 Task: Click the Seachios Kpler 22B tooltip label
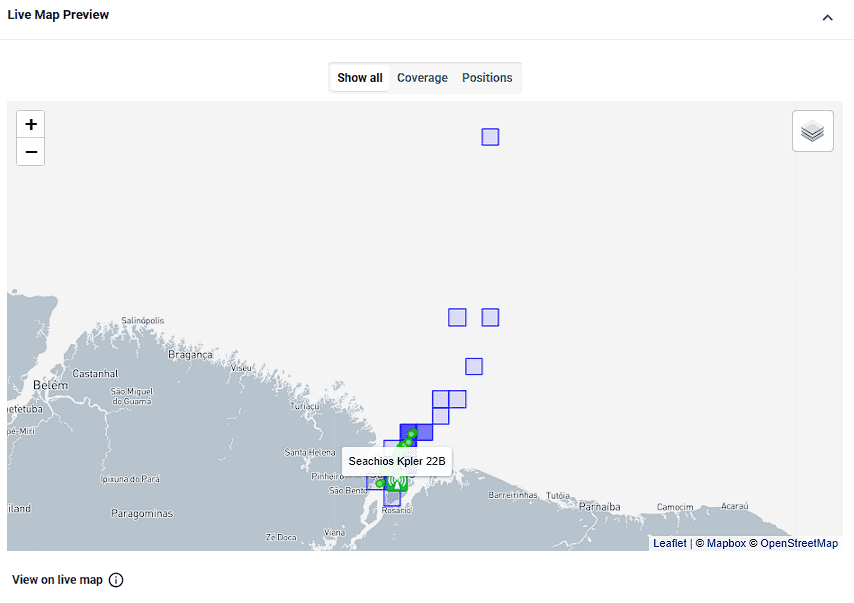click(x=396, y=461)
